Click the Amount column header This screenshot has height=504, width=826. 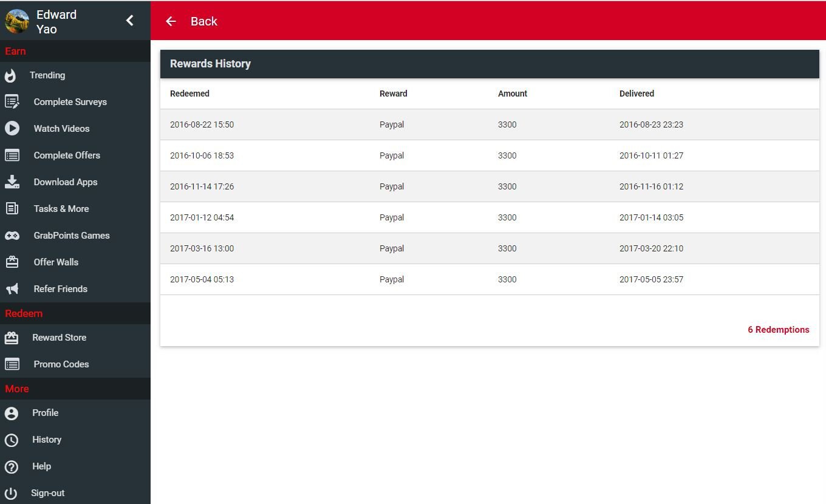click(513, 94)
